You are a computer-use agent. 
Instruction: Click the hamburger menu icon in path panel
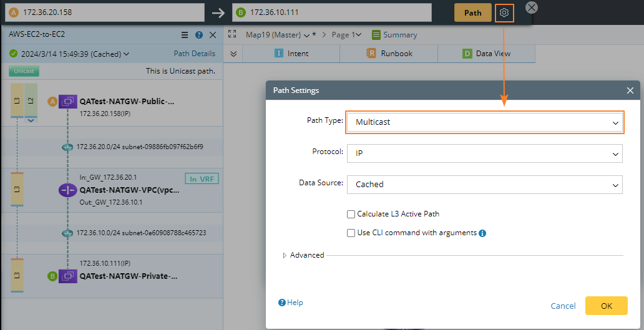(x=184, y=35)
